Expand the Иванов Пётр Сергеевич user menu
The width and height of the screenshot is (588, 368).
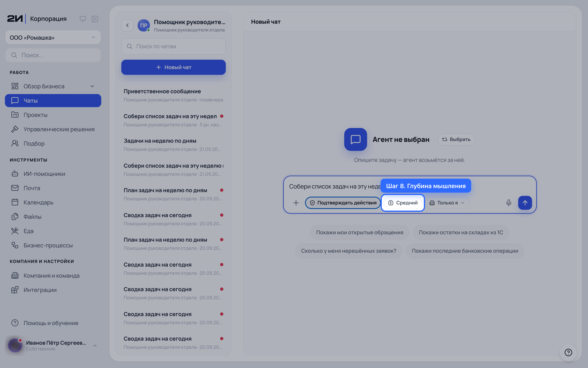[x=53, y=345]
